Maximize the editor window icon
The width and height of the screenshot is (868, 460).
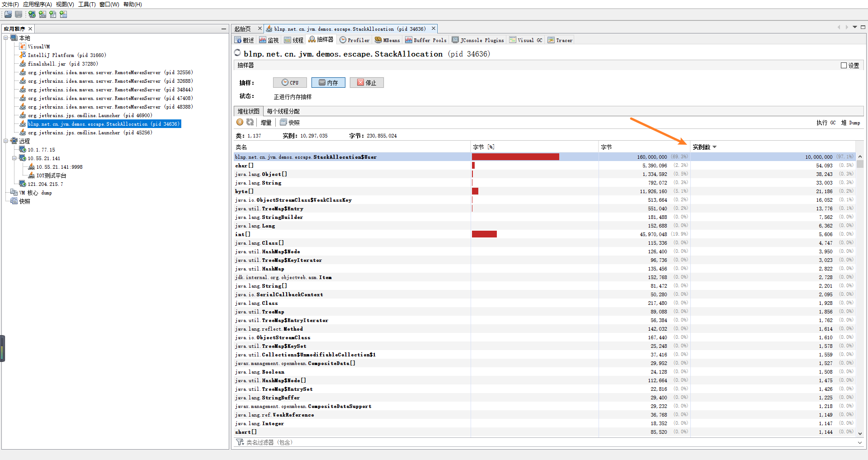coord(863,27)
